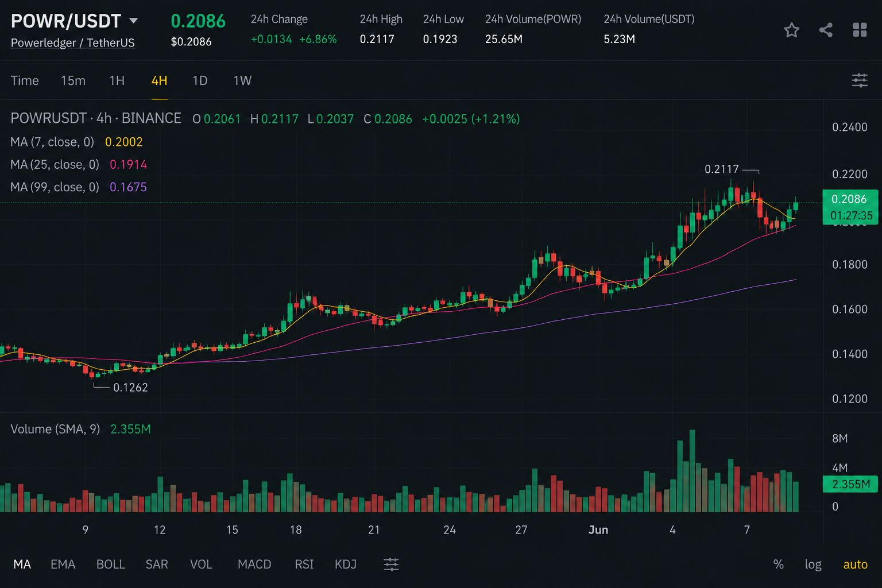This screenshot has width=882, height=588.
Task: Enable the BOLL indicator
Action: (110, 564)
